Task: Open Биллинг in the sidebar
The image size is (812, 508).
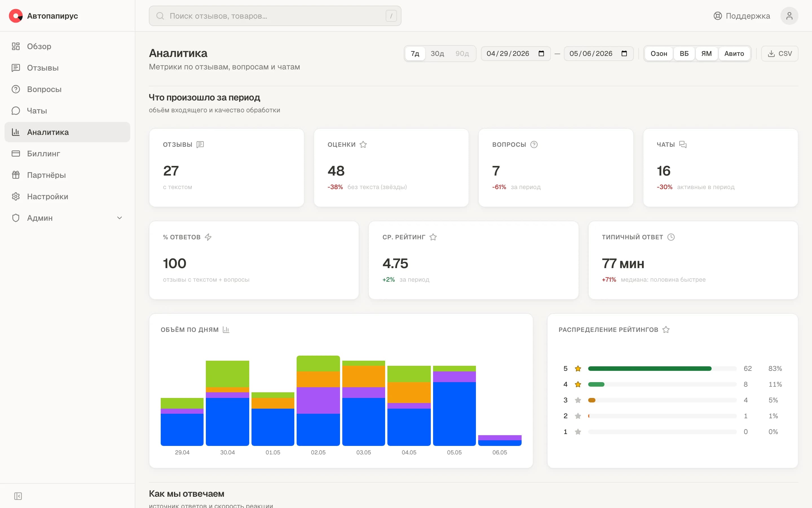Action: (x=67, y=154)
